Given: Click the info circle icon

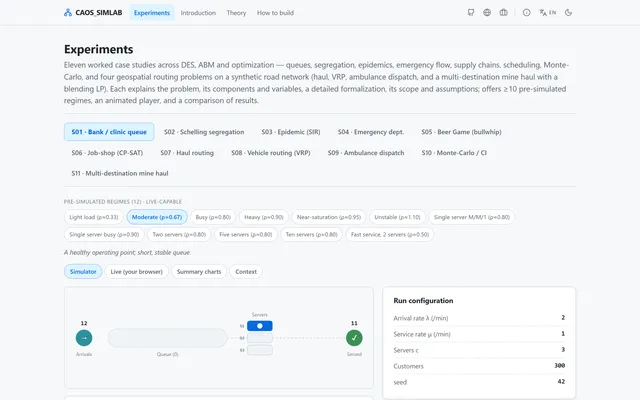Looking at the screenshot, I should [x=527, y=13].
